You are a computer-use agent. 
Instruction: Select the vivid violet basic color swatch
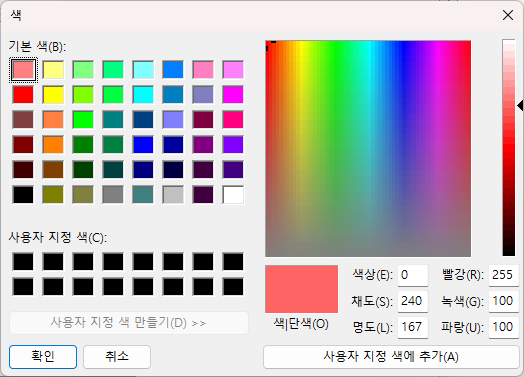(x=233, y=145)
